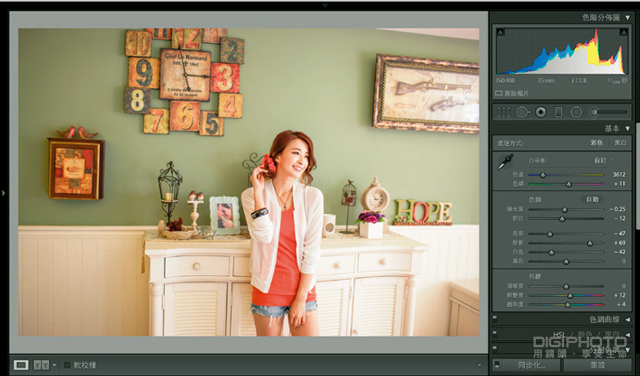Collapse the panel below the HSL row
Image resolution: width=640 pixels, height=376 pixels.
pyautogui.click(x=628, y=350)
